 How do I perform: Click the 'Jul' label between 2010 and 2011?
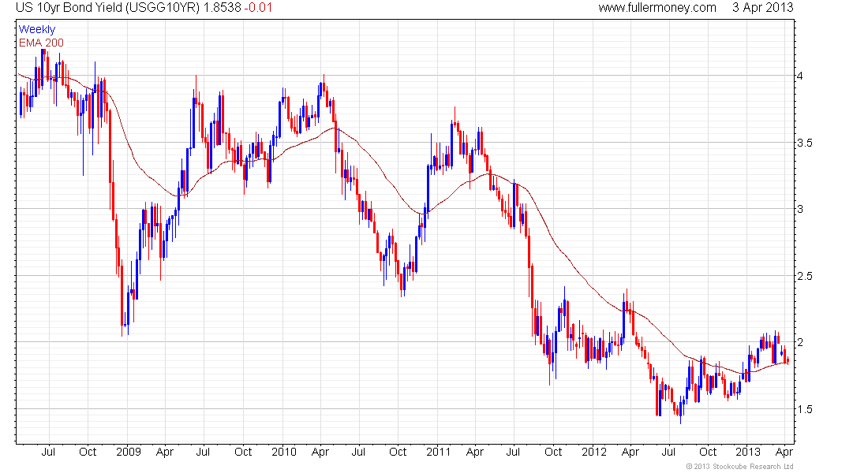[x=358, y=452]
